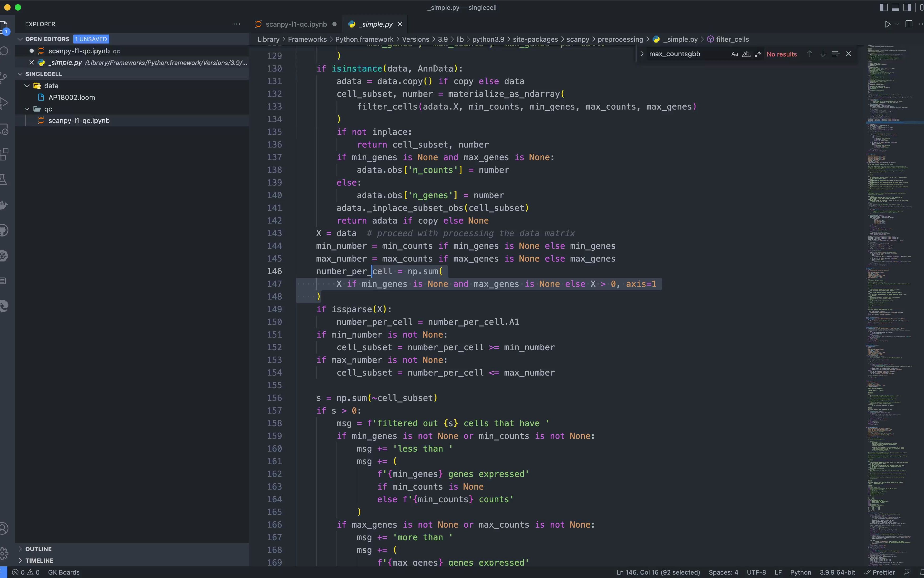The width and height of the screenshot is (924, 578).
Task: Toggle Find in Selection
Action: pos(835,54)
